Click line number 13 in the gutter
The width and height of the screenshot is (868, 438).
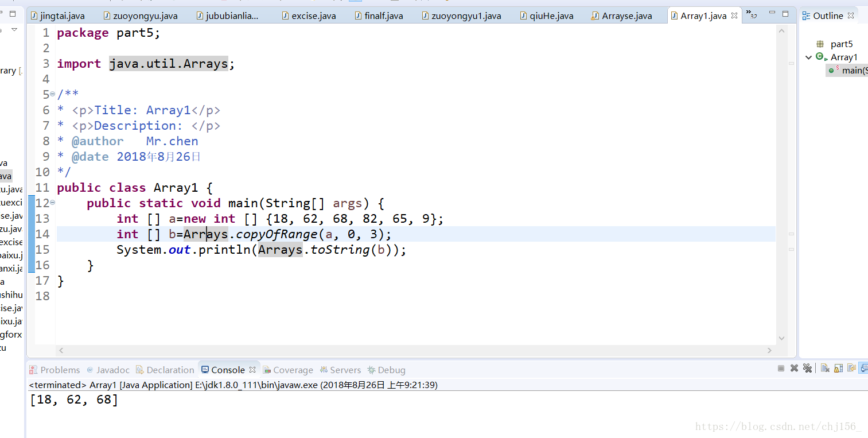tap(42, 219)
